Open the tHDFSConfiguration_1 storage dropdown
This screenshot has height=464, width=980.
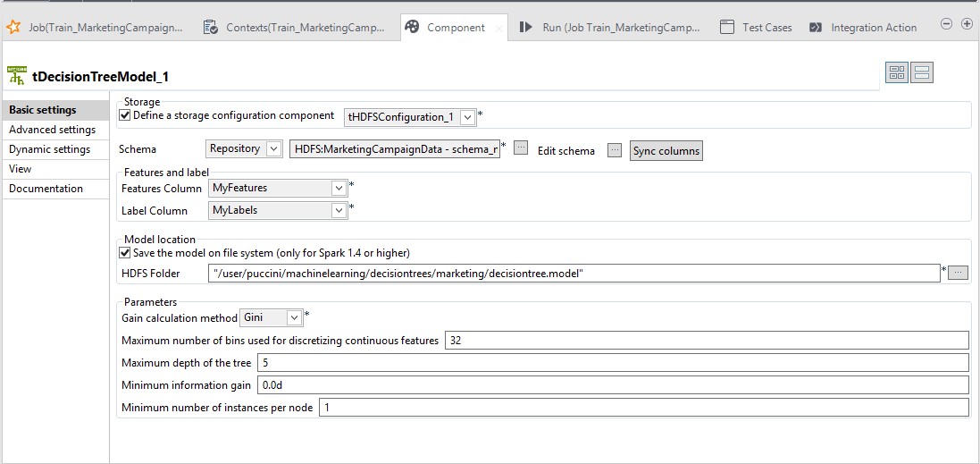click(x=468, y=117)
